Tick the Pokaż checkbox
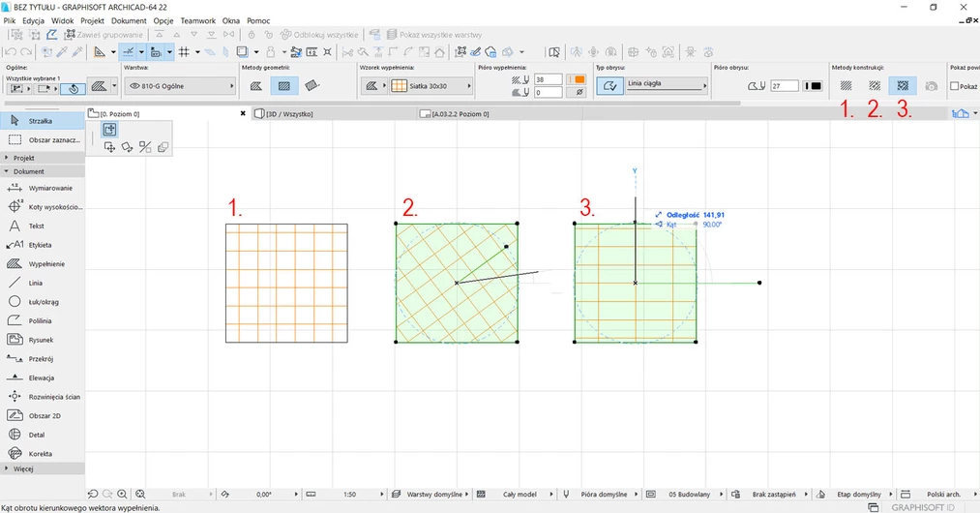This screenshot has height=513, width=980. pos(955,86)
